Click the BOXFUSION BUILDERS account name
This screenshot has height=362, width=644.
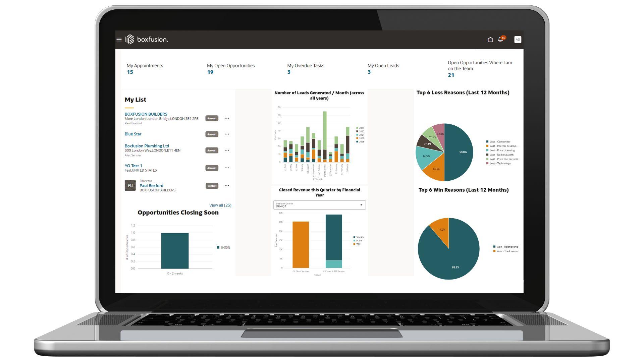click(x=146, y=114)
